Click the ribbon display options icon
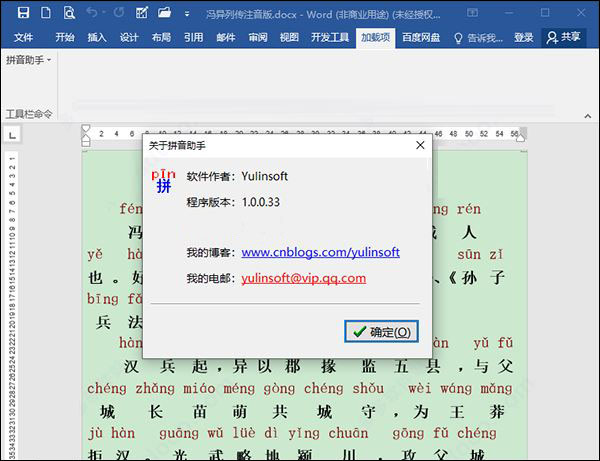The image size is (600, 461). pyautogui.click(x=472, y=13)
